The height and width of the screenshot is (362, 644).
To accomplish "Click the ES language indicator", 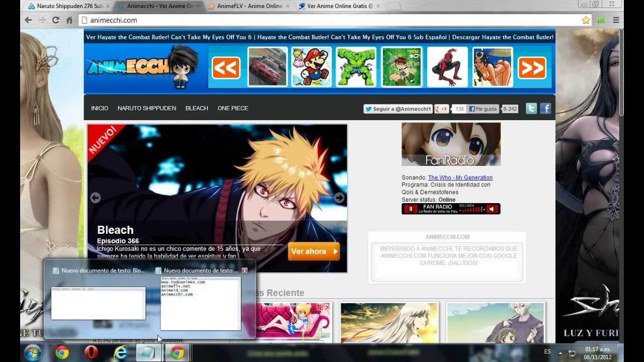I will [547, 352].
